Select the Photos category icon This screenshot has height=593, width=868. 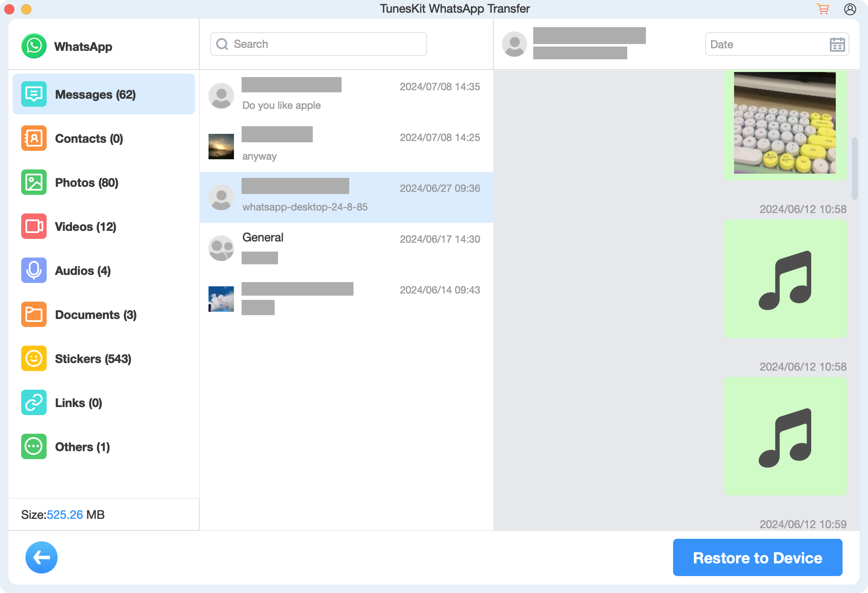33,183
